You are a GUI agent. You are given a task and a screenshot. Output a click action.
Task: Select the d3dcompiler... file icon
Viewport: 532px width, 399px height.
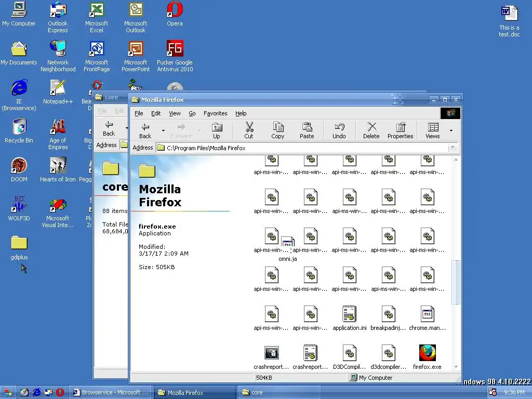(388, 356)
